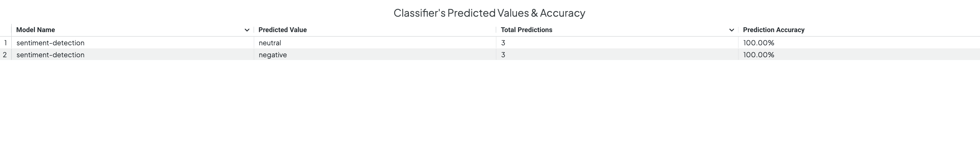Click the Predicted Value column header

282,30
